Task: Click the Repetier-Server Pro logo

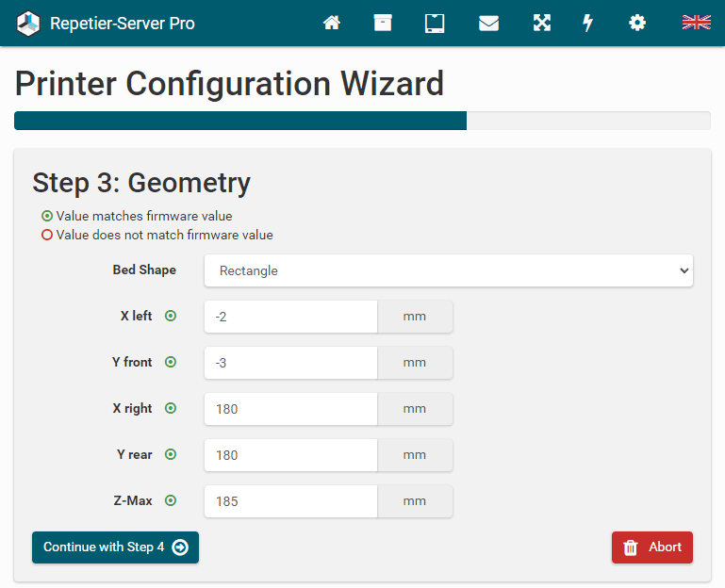Action: click(x=106, y=24)
